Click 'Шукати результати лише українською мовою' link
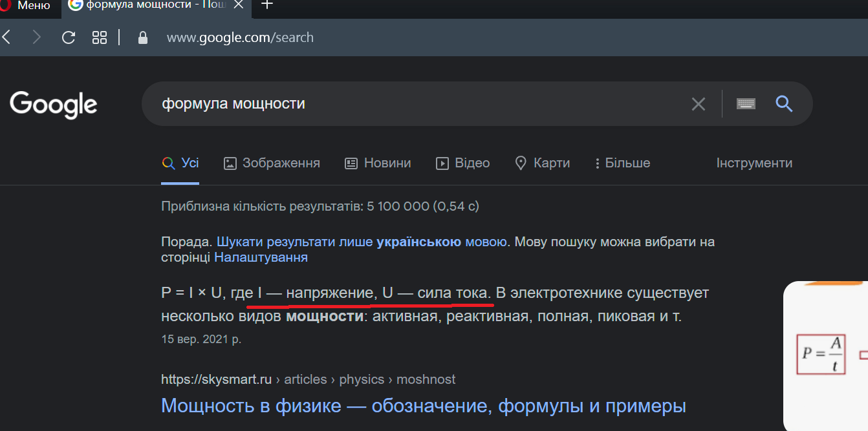 coord(362,242)
